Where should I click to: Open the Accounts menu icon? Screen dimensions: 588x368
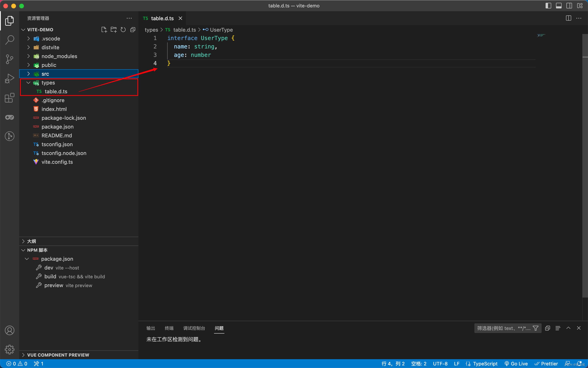9,330
